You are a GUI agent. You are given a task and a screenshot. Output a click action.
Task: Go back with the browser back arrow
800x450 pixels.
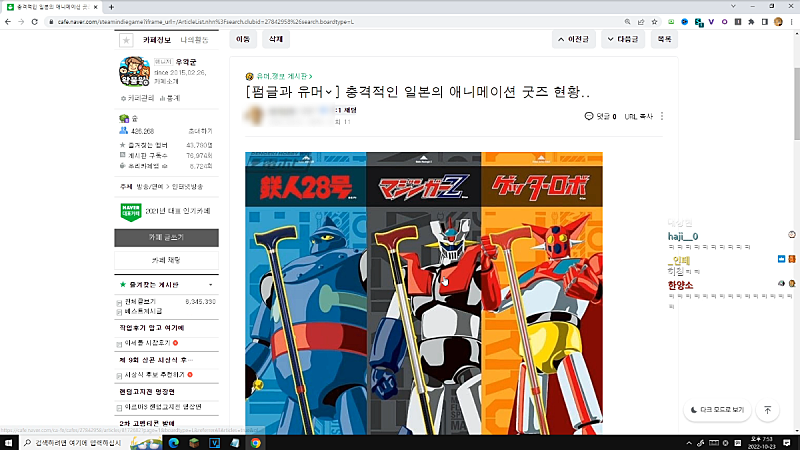tap(8, 22)
